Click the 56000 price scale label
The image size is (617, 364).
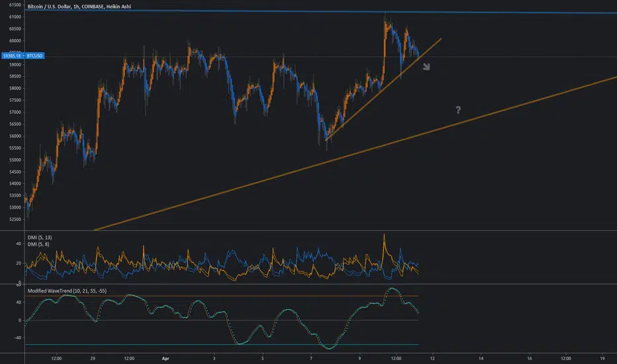tap(15, 136)
